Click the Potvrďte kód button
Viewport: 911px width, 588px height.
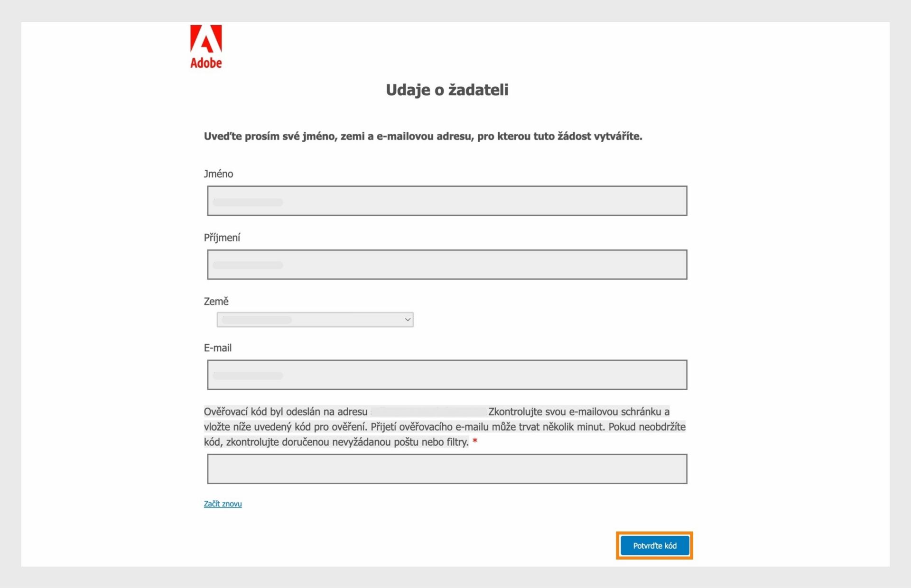click(655, 546)
